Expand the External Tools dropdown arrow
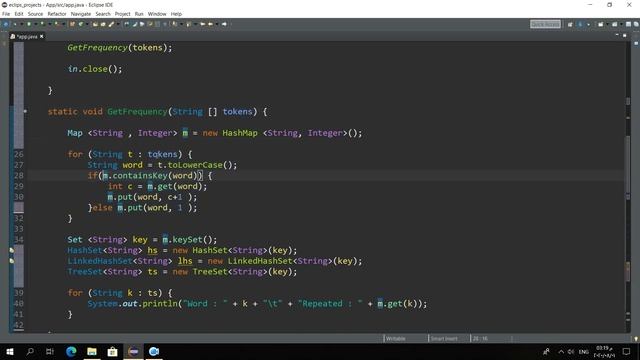 tap(64, 24)
